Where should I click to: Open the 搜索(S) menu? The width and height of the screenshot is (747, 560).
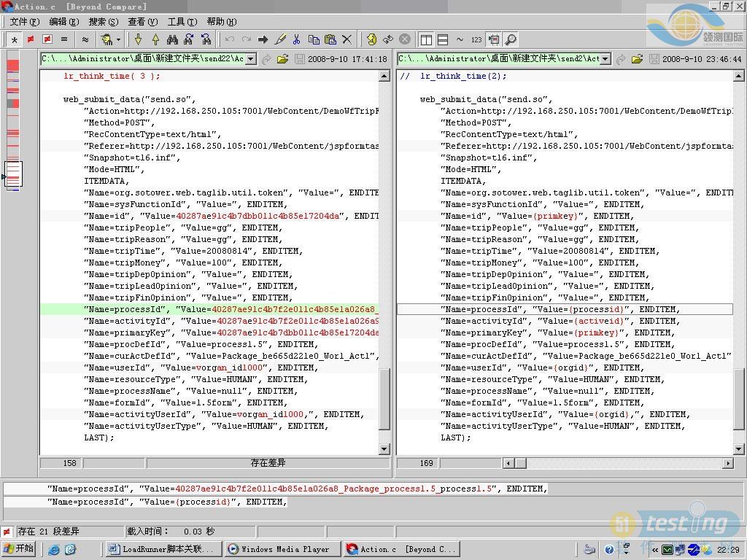pos(102,22)
